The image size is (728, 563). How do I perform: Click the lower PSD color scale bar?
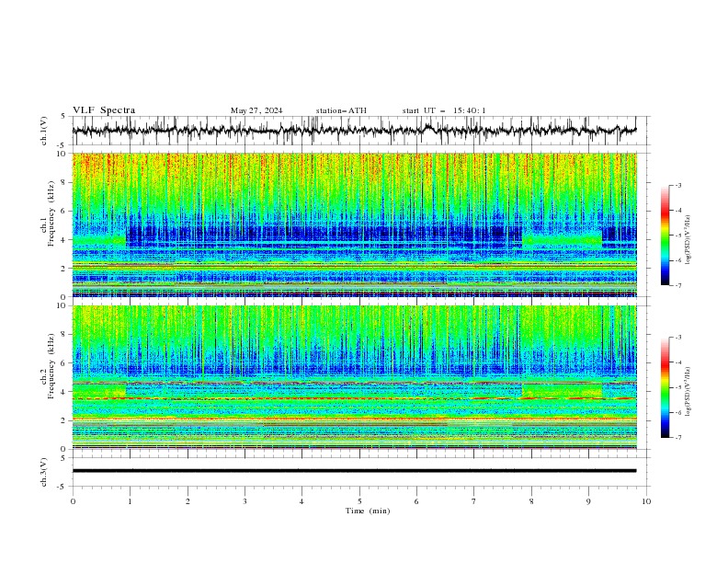[x=665, y=387]
